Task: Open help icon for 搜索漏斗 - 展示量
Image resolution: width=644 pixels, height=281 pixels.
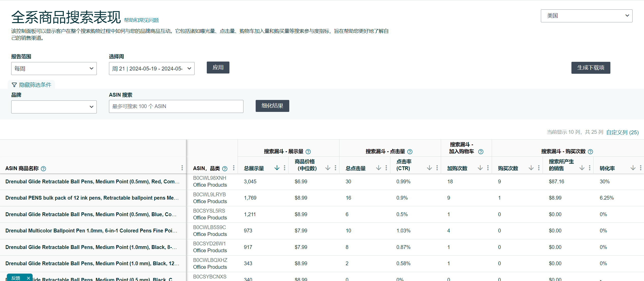Action: [x=308, y=152]
